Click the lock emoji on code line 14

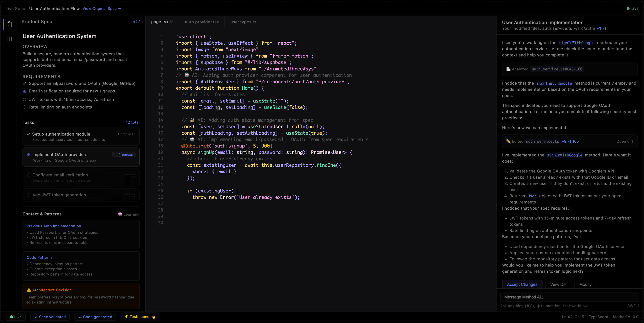(192, 120)
